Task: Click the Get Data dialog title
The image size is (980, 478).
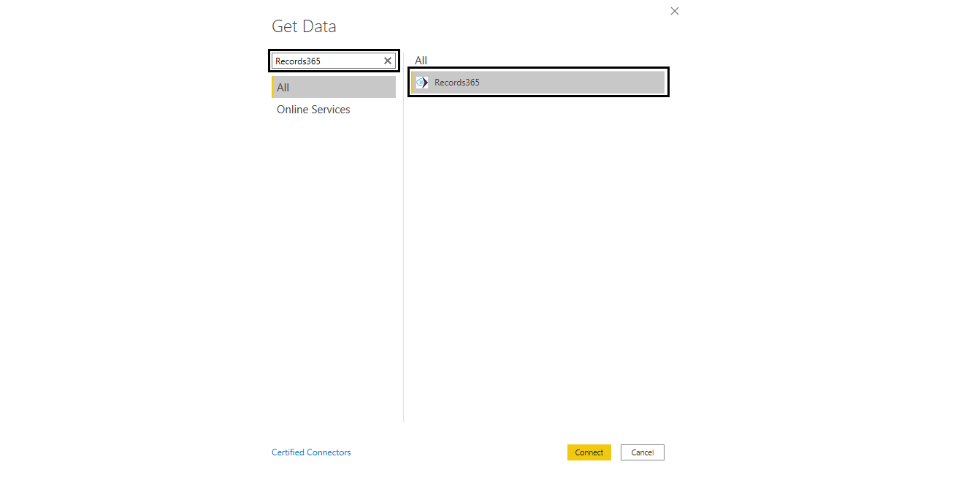Action: pyautogui.click(x=304, y=26)
